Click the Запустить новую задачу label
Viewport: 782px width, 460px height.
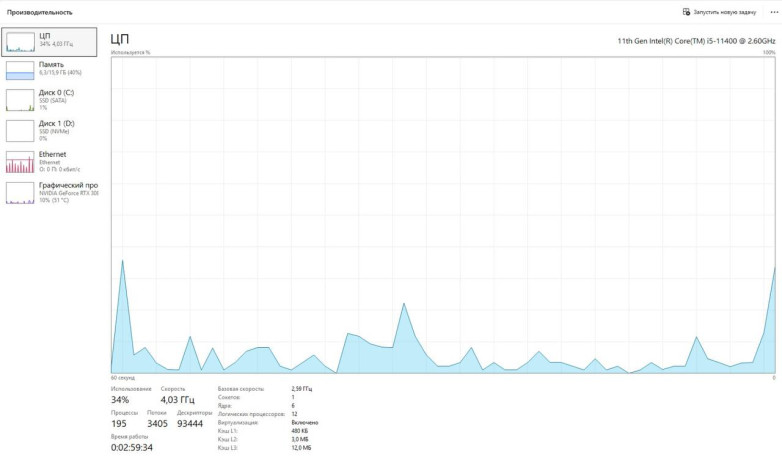tap(723, 12)
